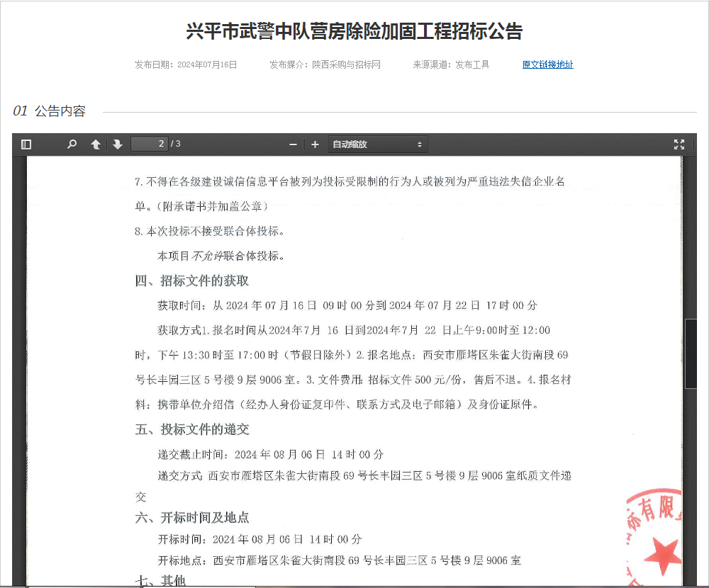Toggle the PDF viewer sidebar

(26, 145)
